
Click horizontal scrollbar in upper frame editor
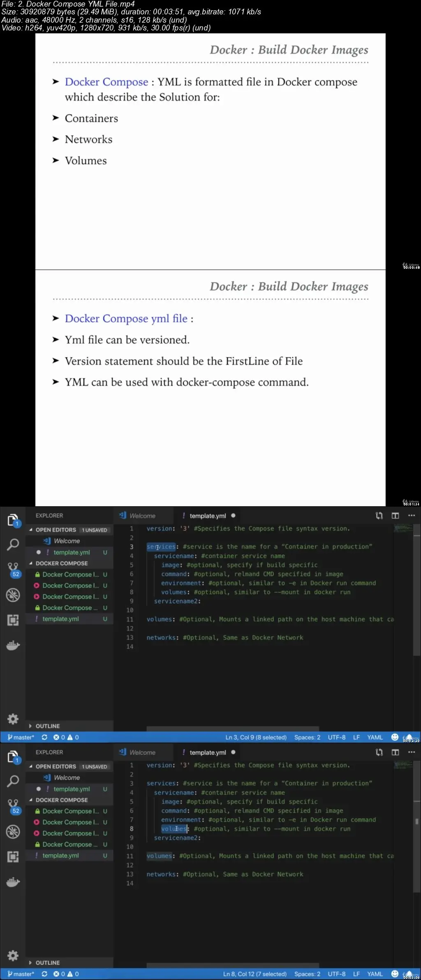[x=233, y=729]
